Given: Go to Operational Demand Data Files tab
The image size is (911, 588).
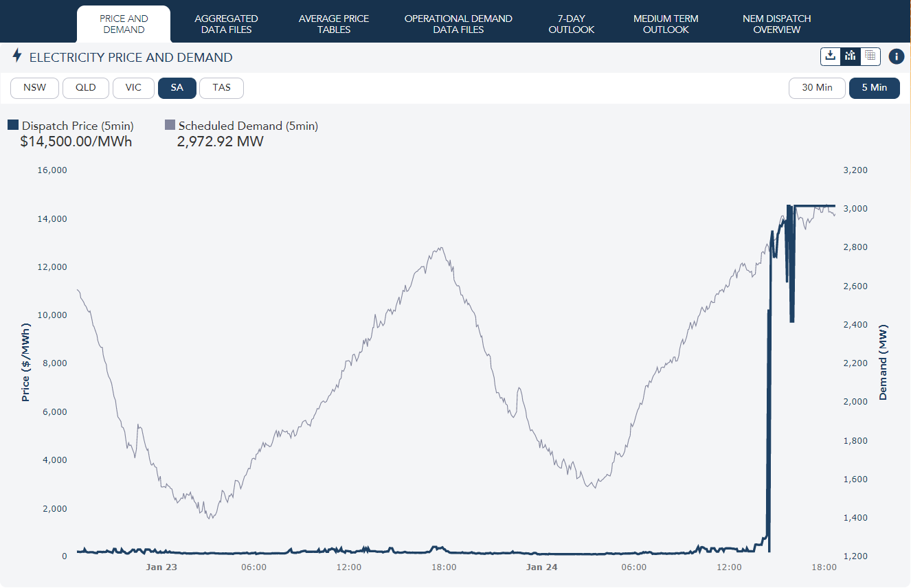Looking at the screenshot, I should click(458, 24).
